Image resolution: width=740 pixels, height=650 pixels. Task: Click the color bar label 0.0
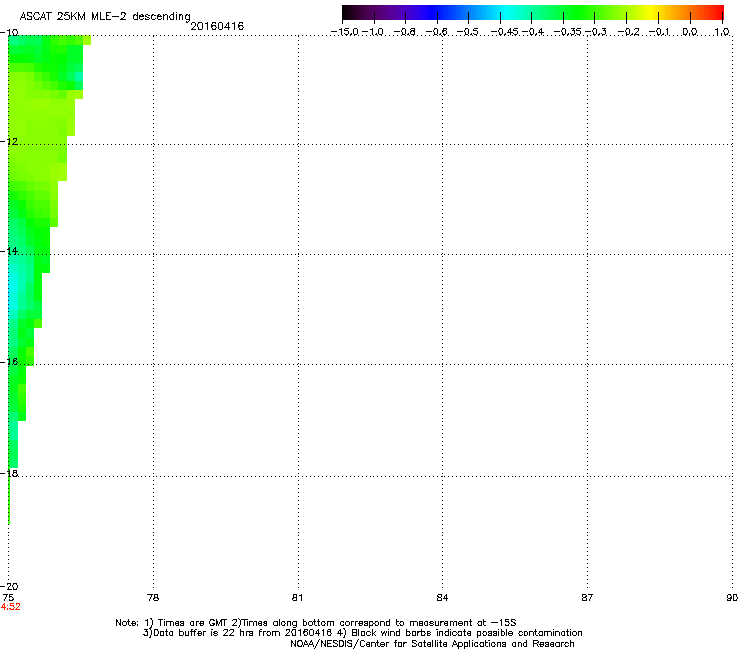tap(690, 32)
